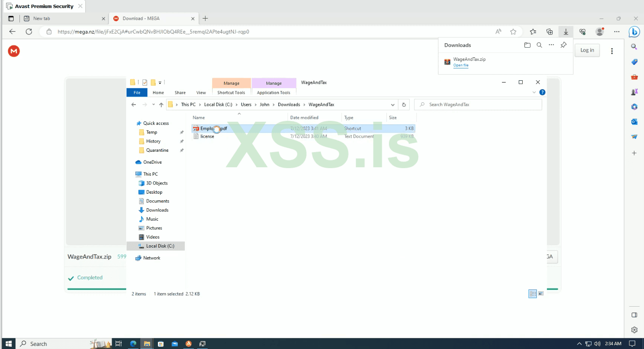
Task: Select Network in navigation pane
Action: click(x=151, y=258)
